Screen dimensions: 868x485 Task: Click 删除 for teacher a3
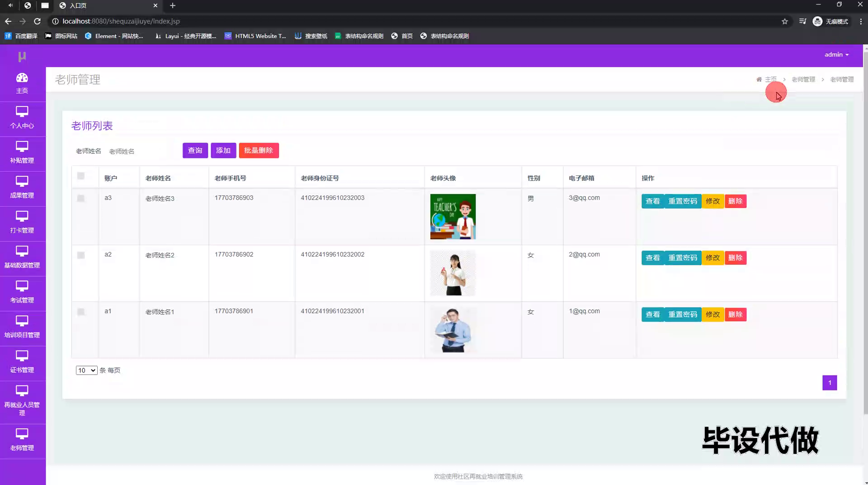click(x=736, y=201)
